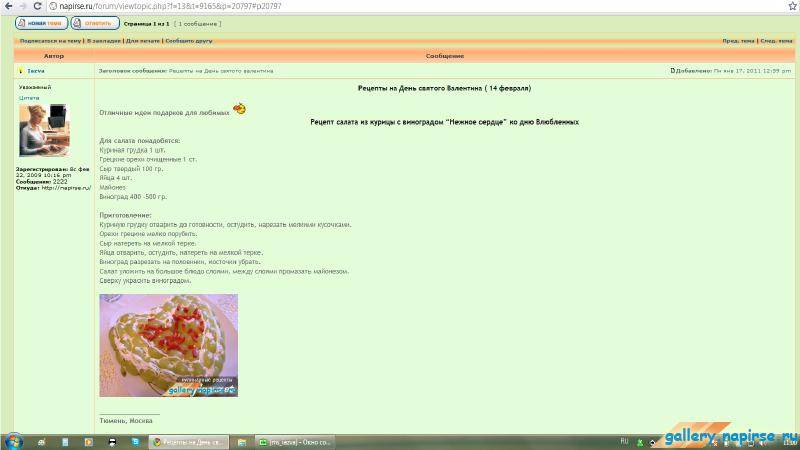Click the RU language indicator in tray

coord(624,441)
